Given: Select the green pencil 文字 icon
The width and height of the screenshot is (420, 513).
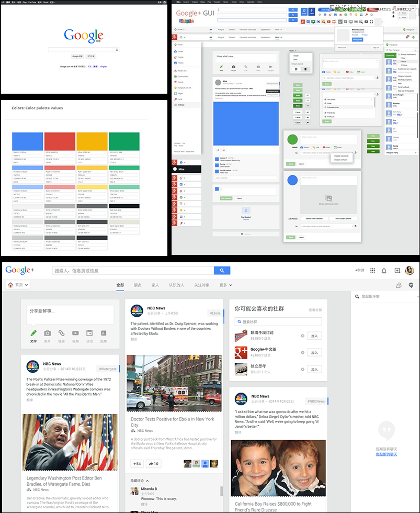Looking at the screenshot, I should tap(33, 333).
